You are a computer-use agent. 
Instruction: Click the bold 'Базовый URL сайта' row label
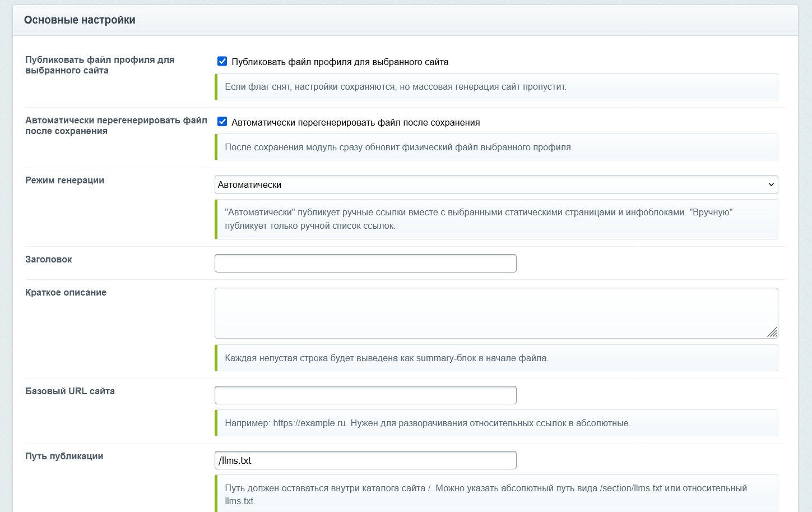(70, 391)
